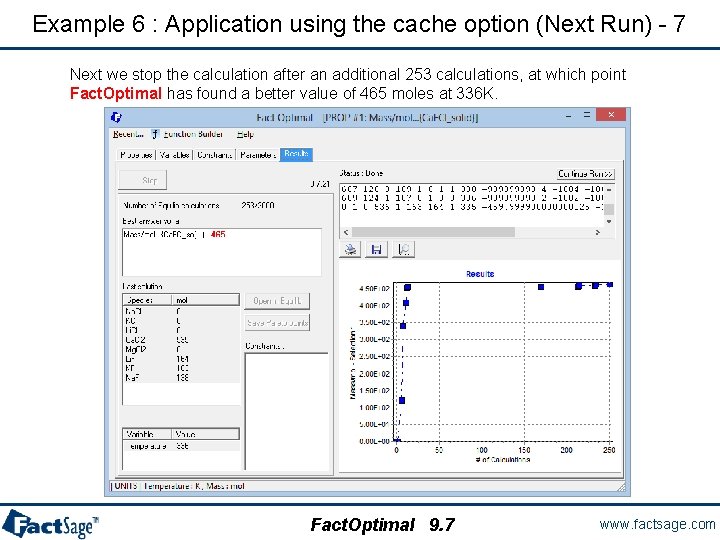Image resolution: width=720 pixels, height=540 pixels.
Task: Close the FactOptimal window
Action: click(611, 115)
